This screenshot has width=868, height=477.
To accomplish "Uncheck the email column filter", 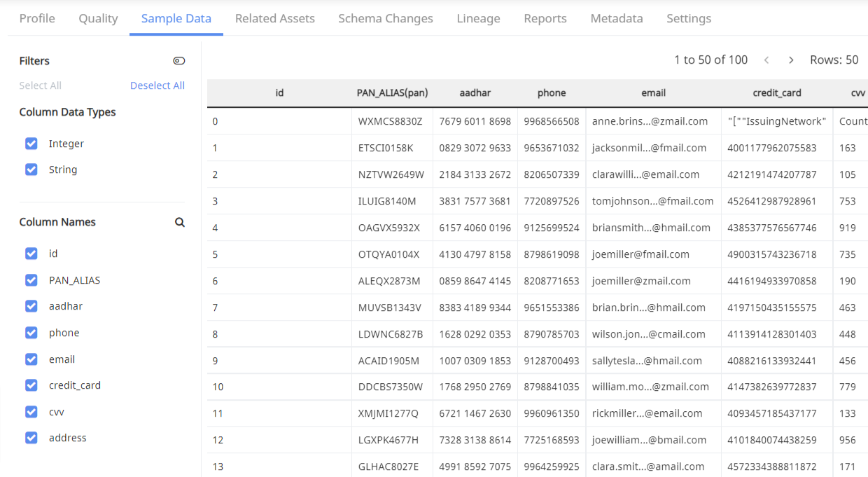I will tap(31, 359).
